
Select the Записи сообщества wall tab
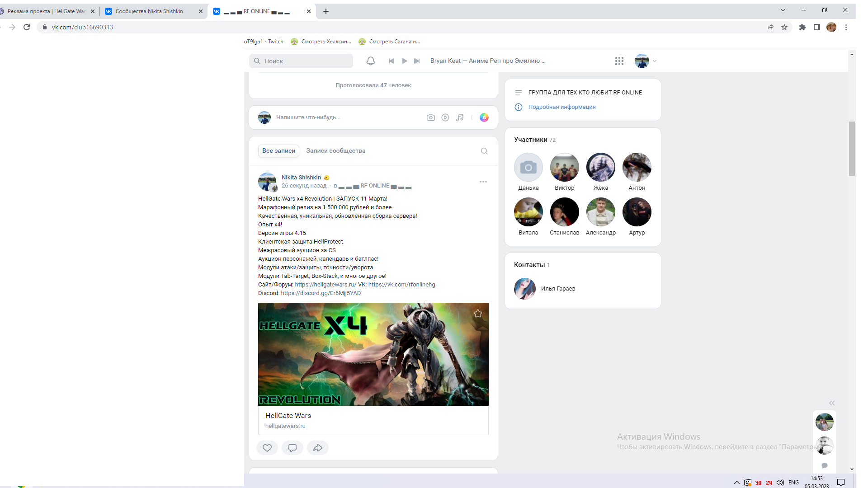[335, 151]
